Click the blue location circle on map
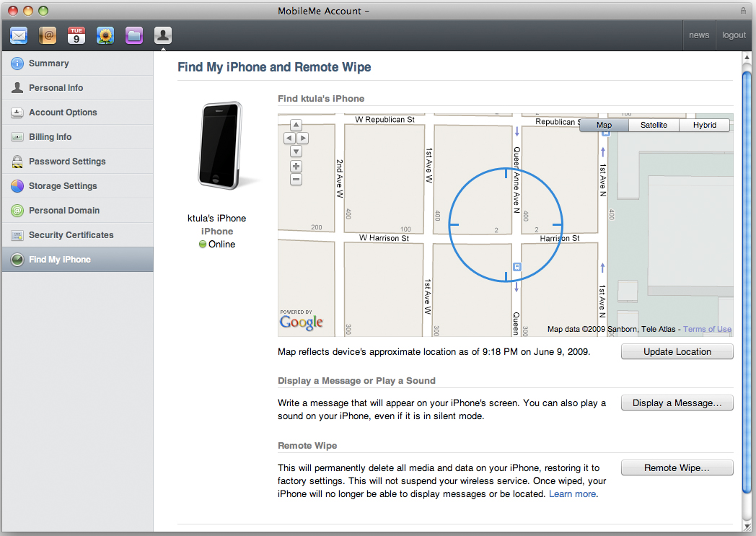This screenshot has height=536, width=756. point(506,224)
